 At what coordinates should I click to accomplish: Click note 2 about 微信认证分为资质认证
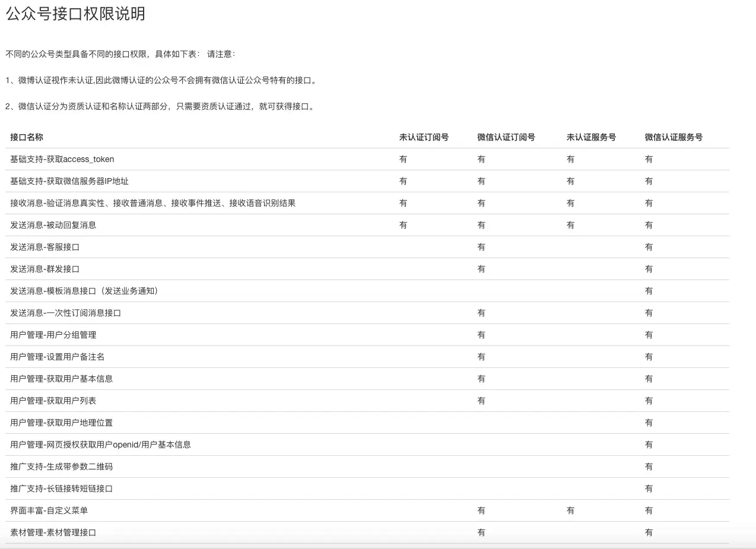[x=160, y=106]
